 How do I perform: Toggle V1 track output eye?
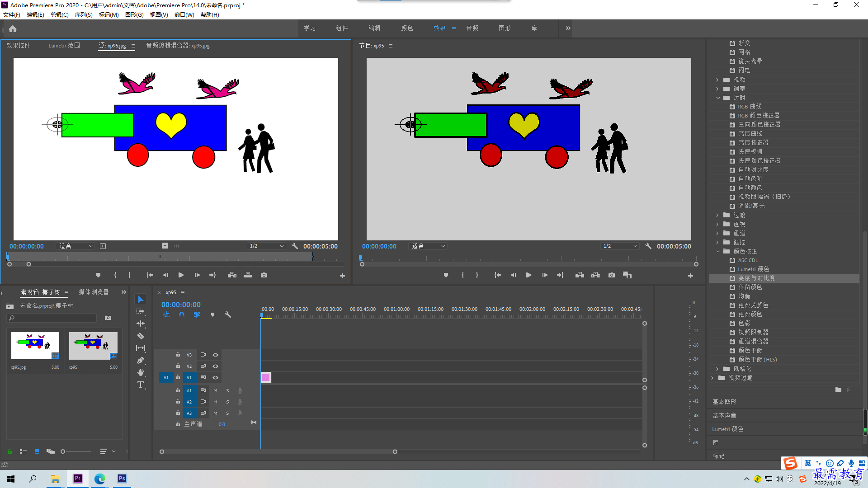pyautogui.click(x=216, y=377)
